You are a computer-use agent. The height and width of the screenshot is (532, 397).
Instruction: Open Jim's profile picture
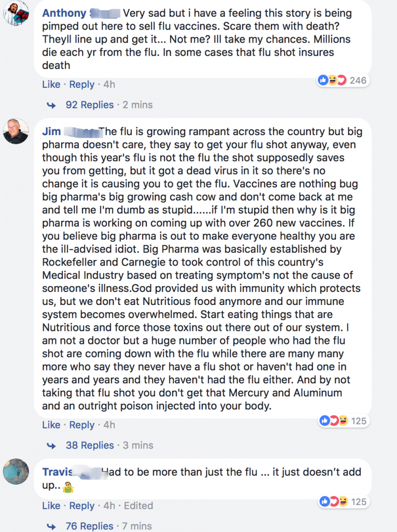pos(16,131)
